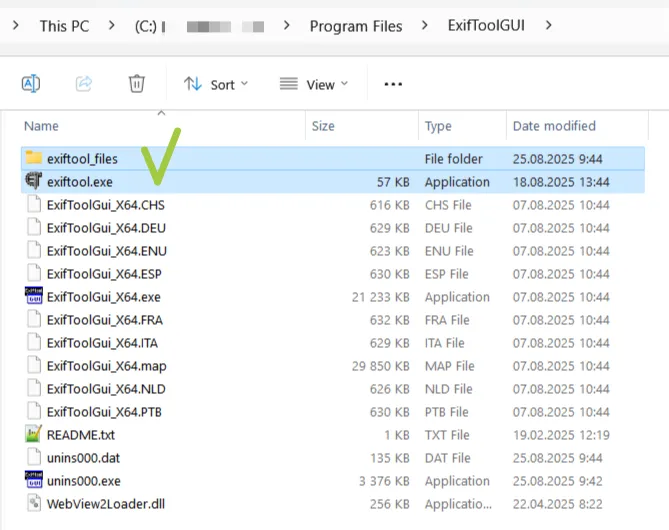Click the 135 KB size cell
Viewport: 669px width, 530px height.
coord(390,458)
